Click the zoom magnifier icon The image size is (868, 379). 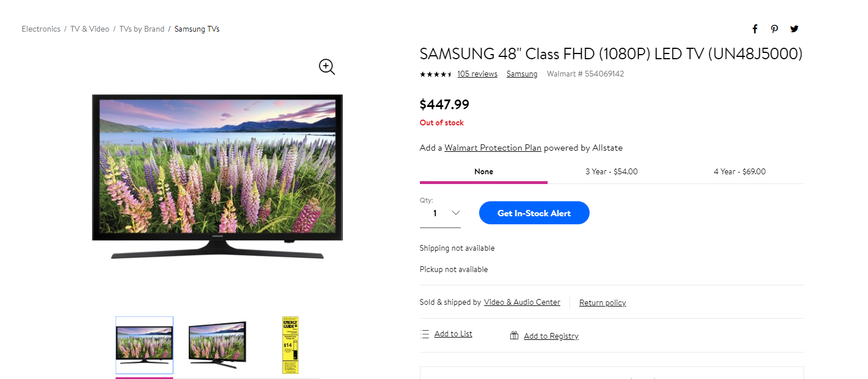tap(327, 67)
